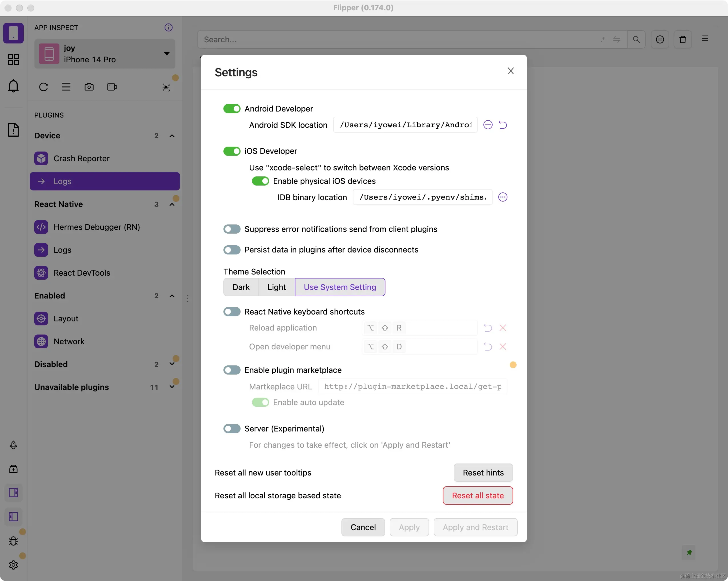Select the Dark theme option
The width and height of the screenshot is (728, 581).
pyautogui.click(x=241, y=287)
